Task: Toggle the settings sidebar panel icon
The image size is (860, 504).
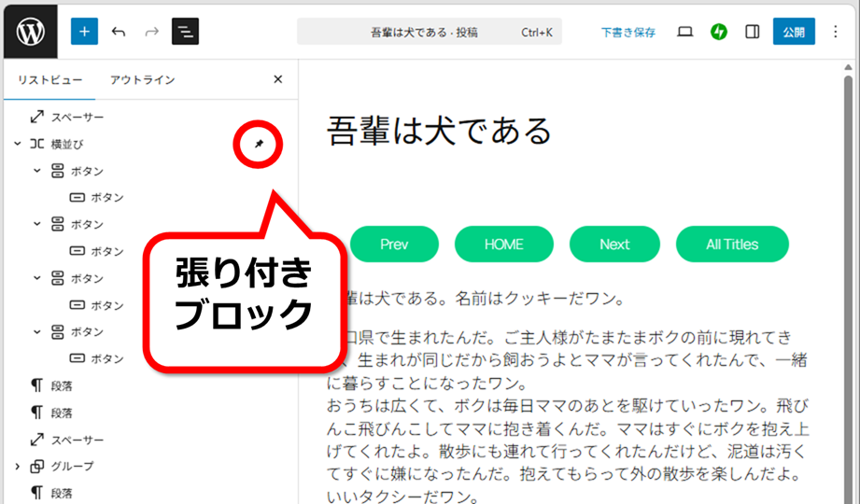Action: click(752, 32)
